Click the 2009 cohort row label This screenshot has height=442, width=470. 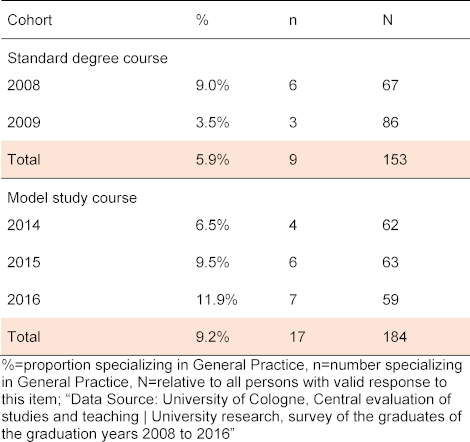click(24, 122)
